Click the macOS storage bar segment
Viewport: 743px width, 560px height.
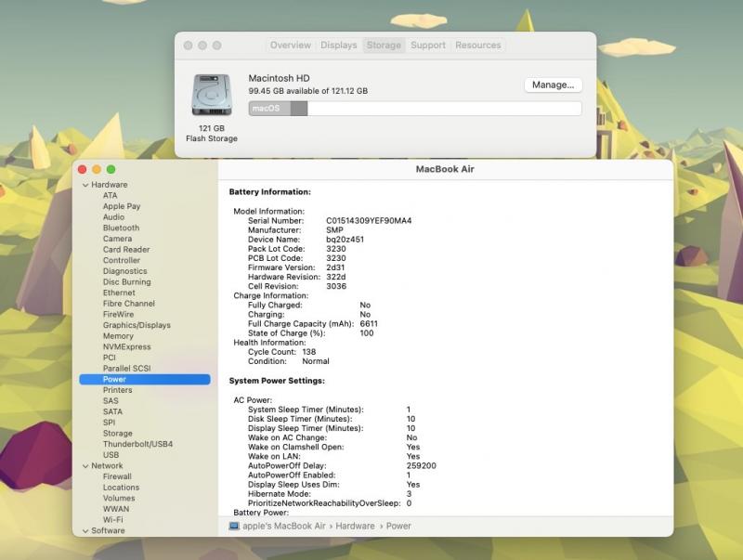pyautogui.click(x=269, y=109)
